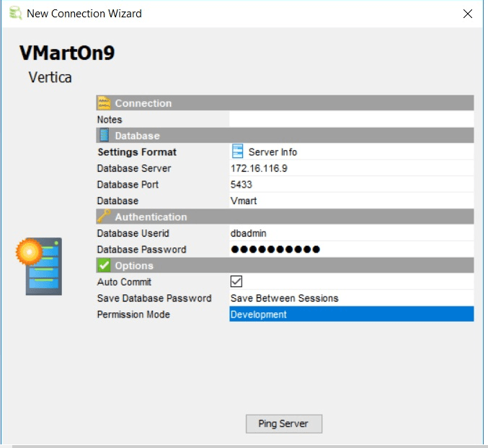This screenshot has height=448, width=488.
Task: Toggle the Auto Commit checkbox
Action: coord(236,281)
